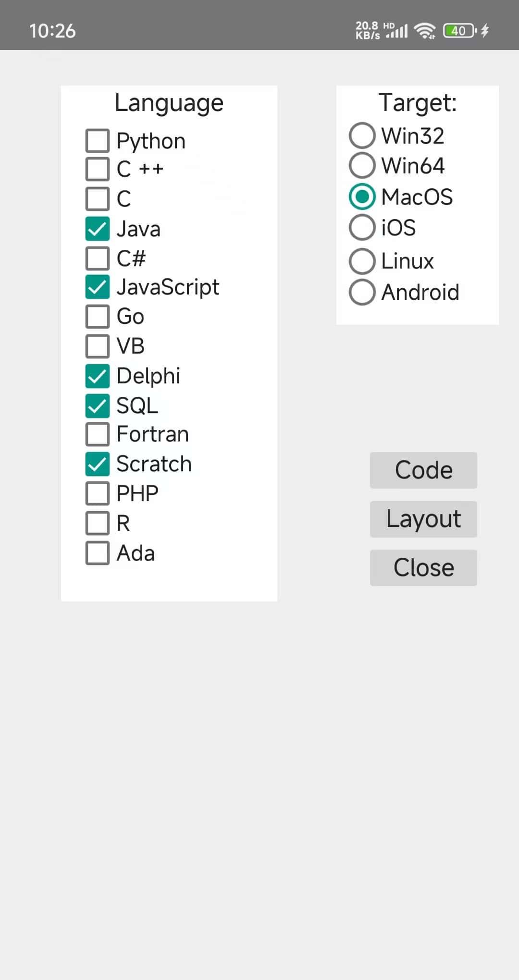
Task: Check the Ada checkbox
Action: [98, 553]
